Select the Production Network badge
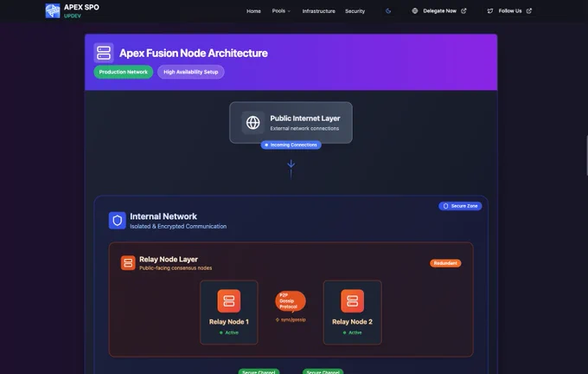 point(124,72)
